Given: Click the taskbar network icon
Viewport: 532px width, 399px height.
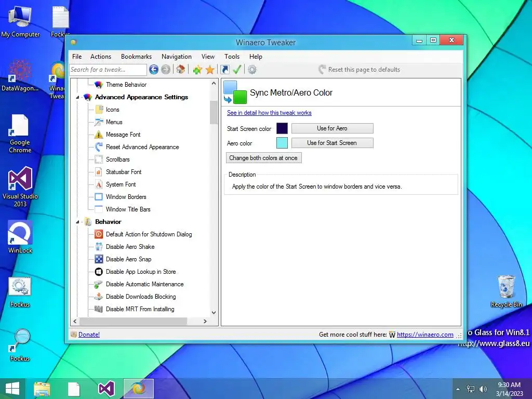Looking at the screenshot, I should pos(471,389).
